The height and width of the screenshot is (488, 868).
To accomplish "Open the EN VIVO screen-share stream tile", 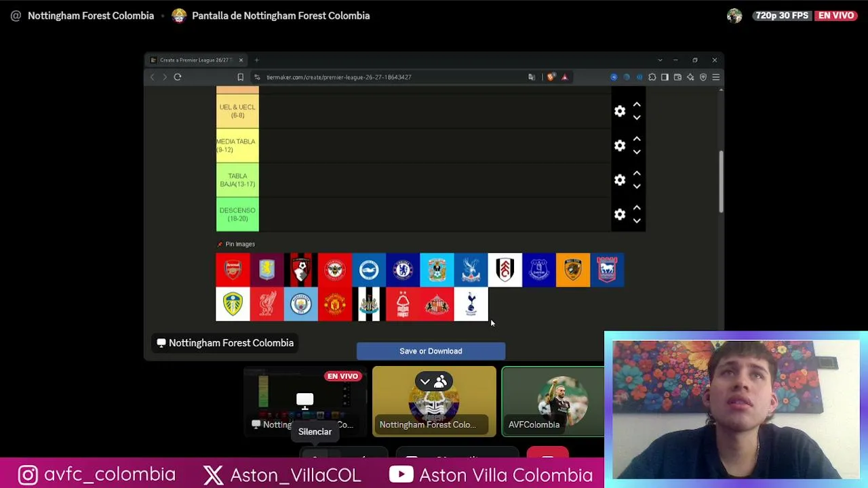I will [304, 401].
